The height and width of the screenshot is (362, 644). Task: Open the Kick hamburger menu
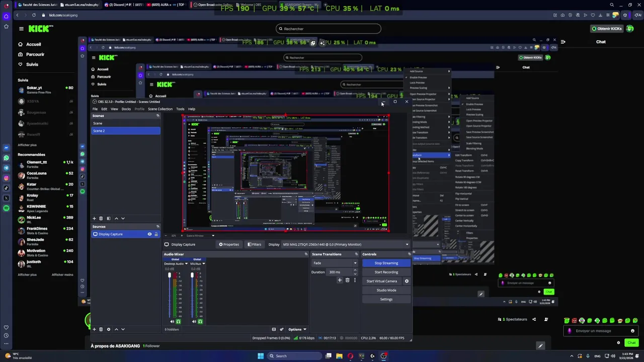pos(21,29)
